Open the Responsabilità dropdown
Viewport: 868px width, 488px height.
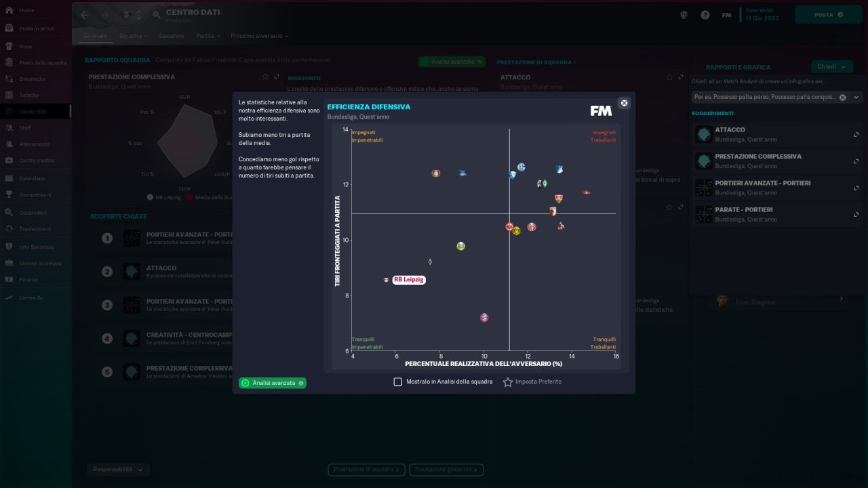(x=118, y=469)
